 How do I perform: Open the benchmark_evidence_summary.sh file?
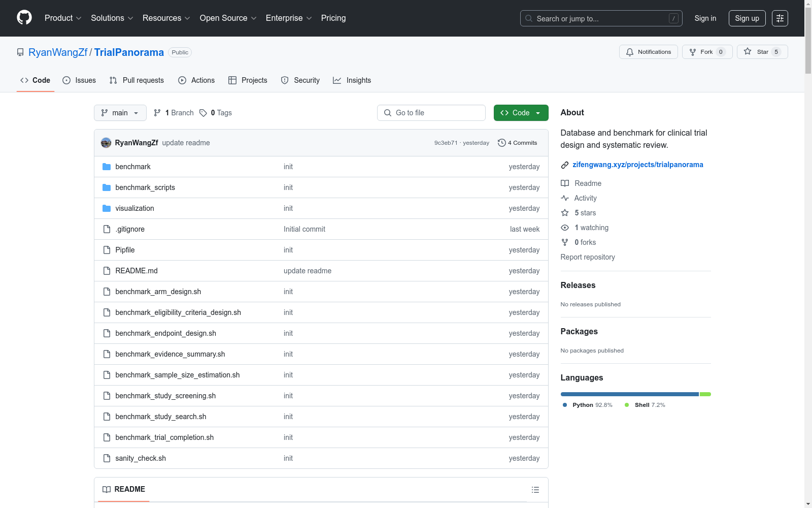[x=170, y=354]
